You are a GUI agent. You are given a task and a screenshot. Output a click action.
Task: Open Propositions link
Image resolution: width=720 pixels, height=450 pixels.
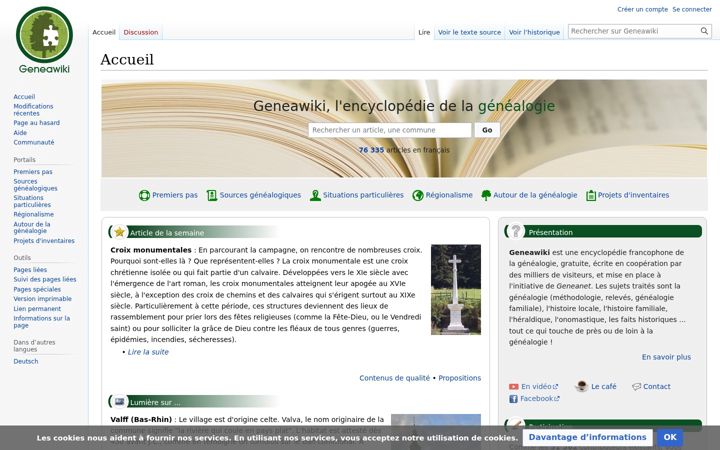460,378
